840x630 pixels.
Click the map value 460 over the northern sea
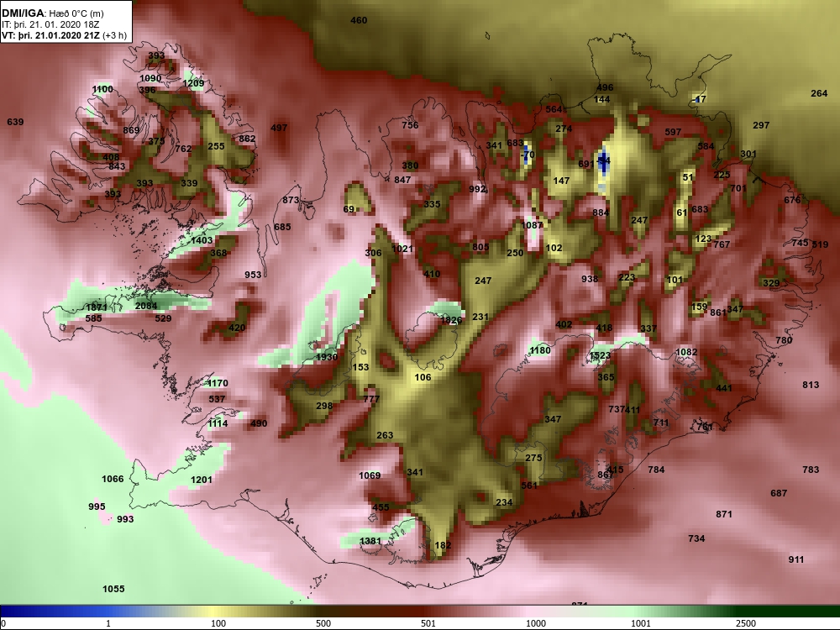tap(359, 20)
